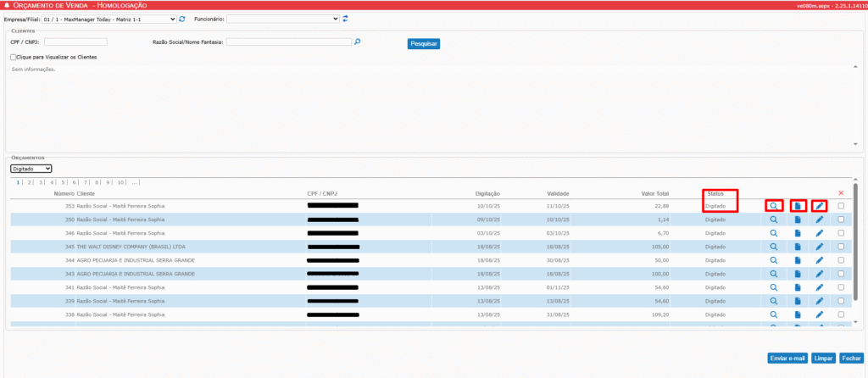Click the search icon beside Razão Social field
Image resolution: width=868 pixels, height=378 pixels.
(x=358, y=42)
